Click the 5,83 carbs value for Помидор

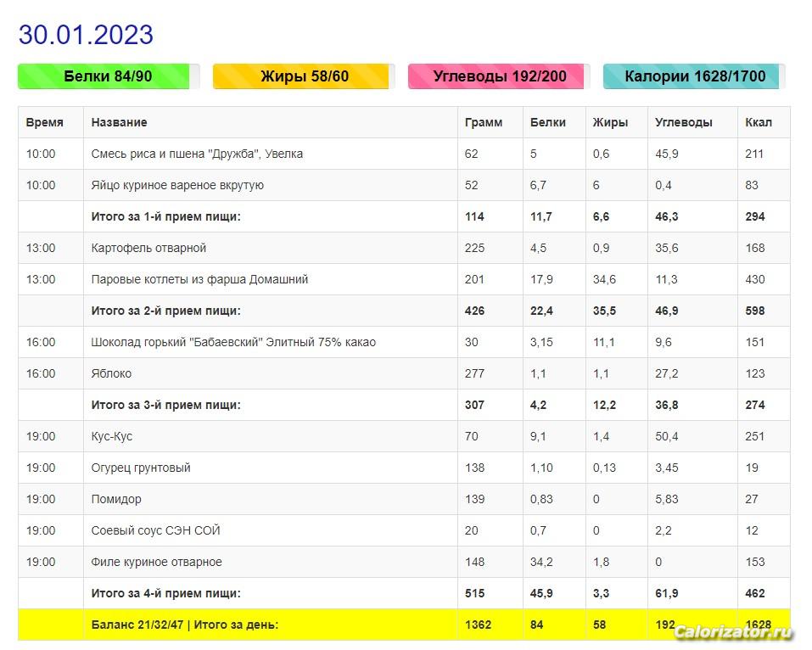click(666, 499)
